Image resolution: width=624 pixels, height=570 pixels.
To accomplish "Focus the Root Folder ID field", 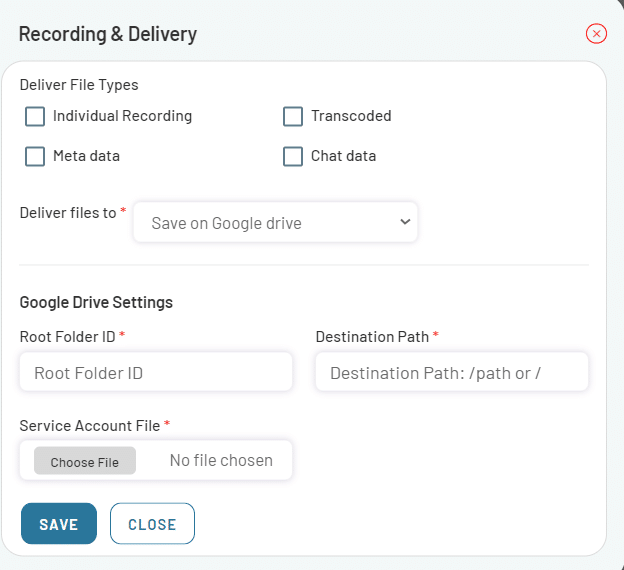I will coord(156,372).
